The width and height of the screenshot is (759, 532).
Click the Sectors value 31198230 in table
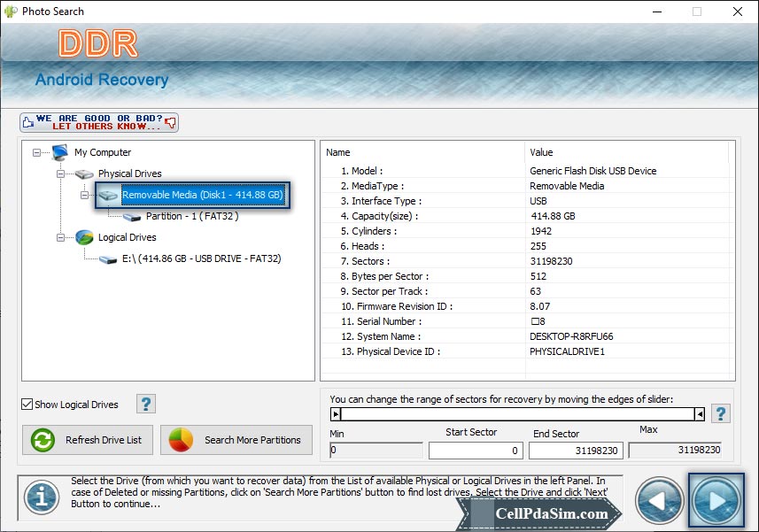pyautogui.click(x=552, y=261)
